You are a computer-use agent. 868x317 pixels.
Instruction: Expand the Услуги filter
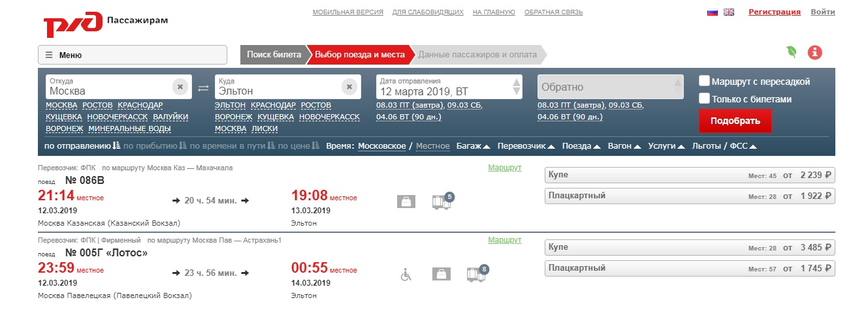click(x=666, y=146)
